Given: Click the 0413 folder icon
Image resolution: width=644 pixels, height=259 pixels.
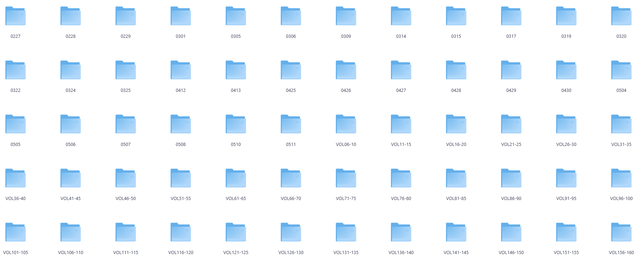Looking at the screenshot, I should (236, 70).
